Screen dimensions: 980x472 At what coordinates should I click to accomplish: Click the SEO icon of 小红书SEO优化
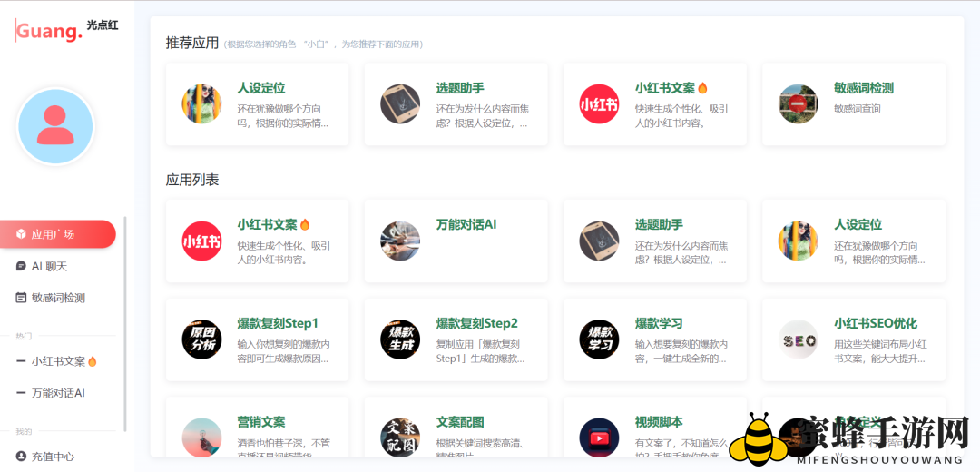tap(799, 339)
